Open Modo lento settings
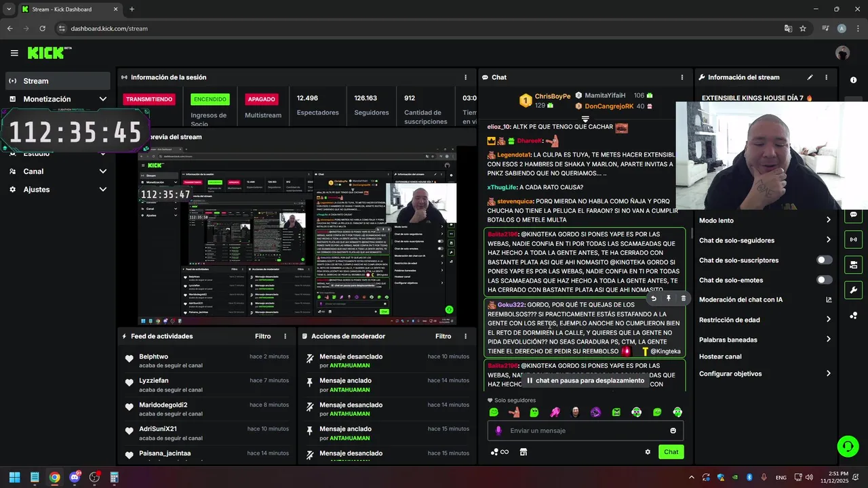The image size is (868, 488). pyautogui.click(x=765, y=220)
